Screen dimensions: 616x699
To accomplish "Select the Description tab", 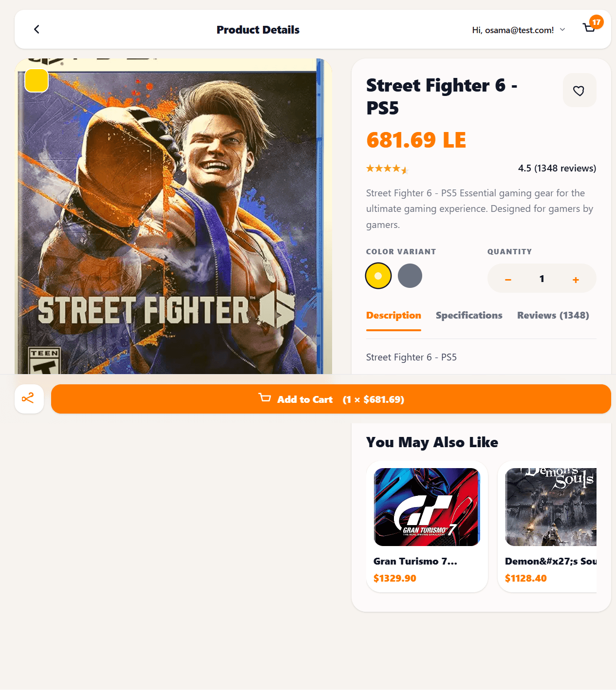I will (x=393, y=316).
